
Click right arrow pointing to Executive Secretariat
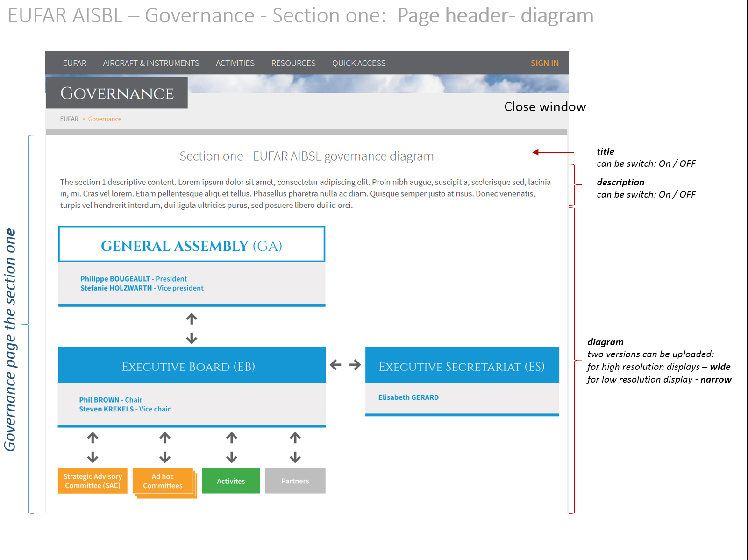(x=355, y=365)
